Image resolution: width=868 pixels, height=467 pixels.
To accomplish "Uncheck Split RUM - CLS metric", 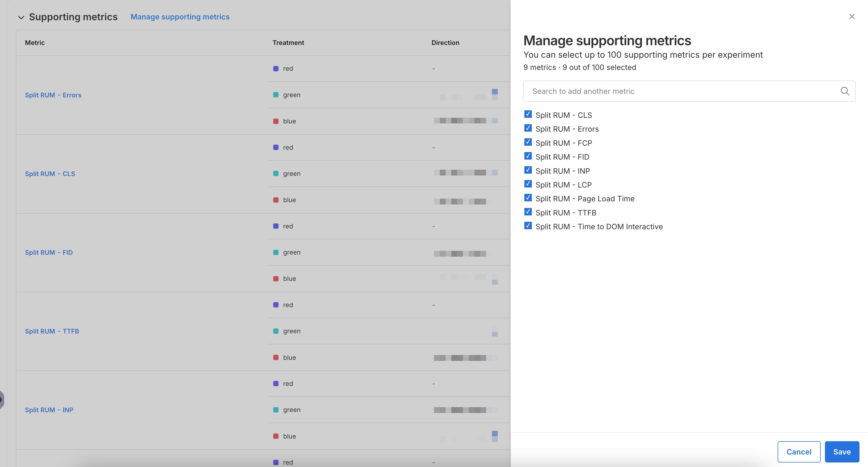I will point(528,114).
